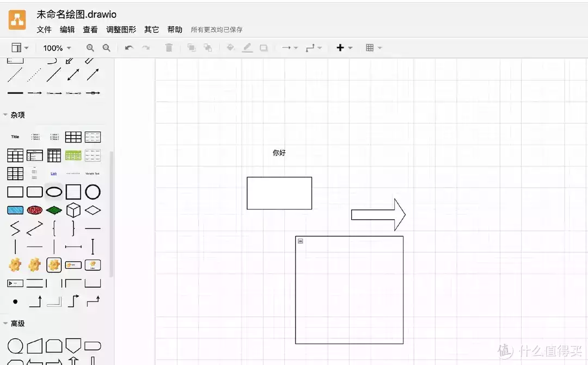Open the connection arrow style dropdown
The image size is (588, 365).
(290, 47)
